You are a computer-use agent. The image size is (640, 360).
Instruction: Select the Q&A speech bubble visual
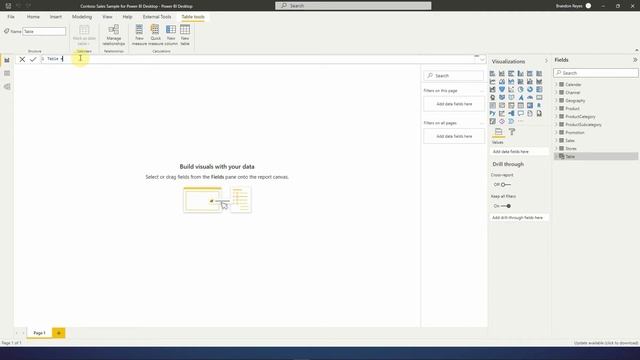520,113
